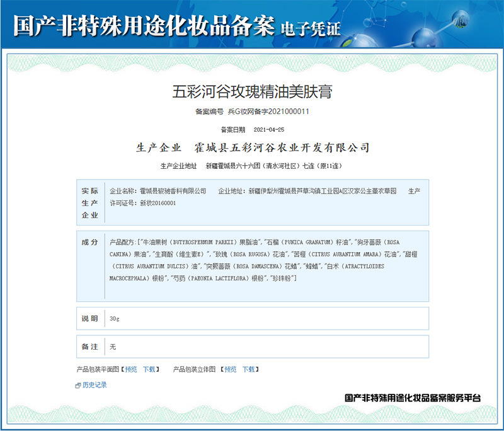The image size is (504, 431).
Task: Click the icon beside 历史记录
Action: click(77, 386)
